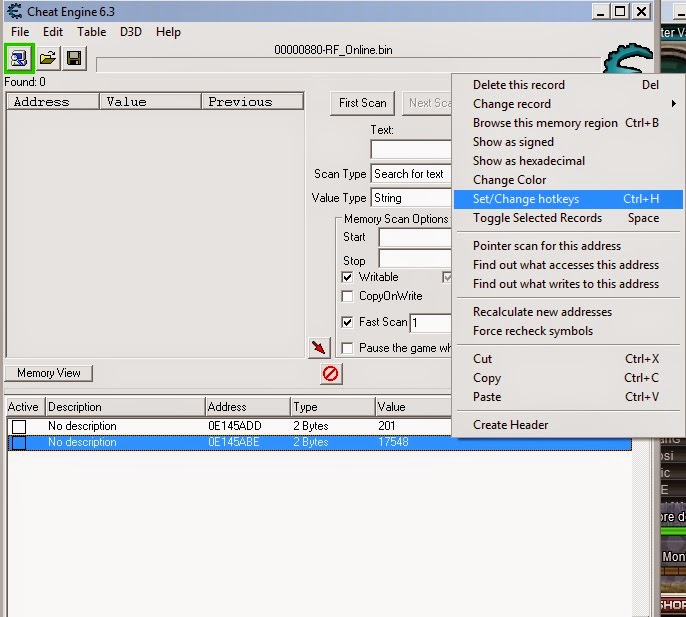This screenshot has width=686, height=617.
Task: Choose Pointer scan for this address
Action: 568,246
